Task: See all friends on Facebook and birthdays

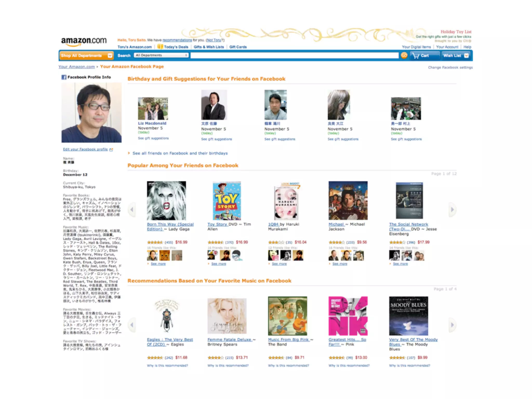Action: pos(180,153)
